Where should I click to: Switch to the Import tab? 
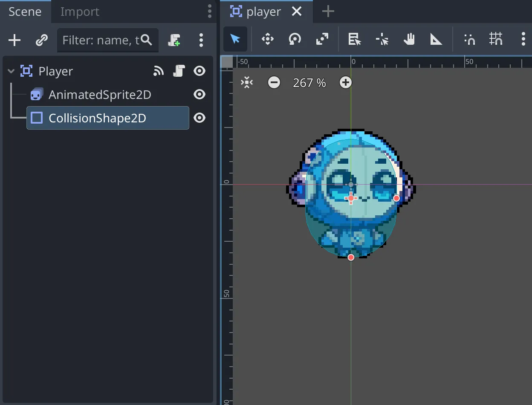(80, 12)
